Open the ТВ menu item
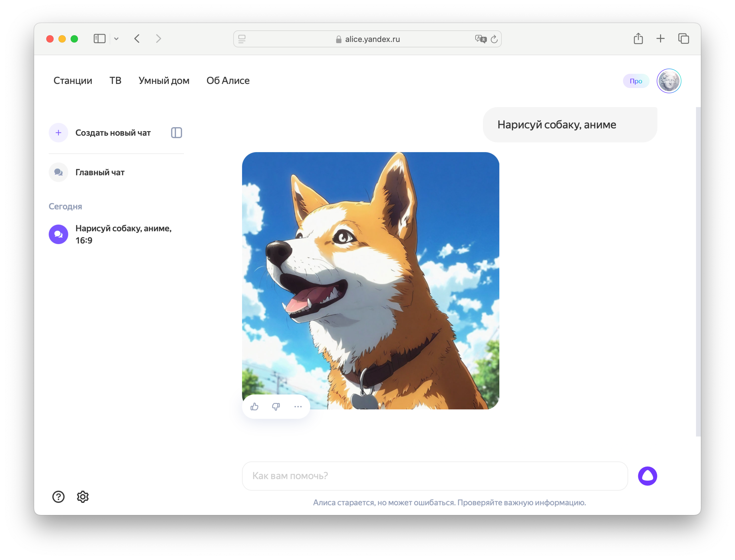Image resolution: width=735 pixels, height=560 pixels. coord(115,81)
